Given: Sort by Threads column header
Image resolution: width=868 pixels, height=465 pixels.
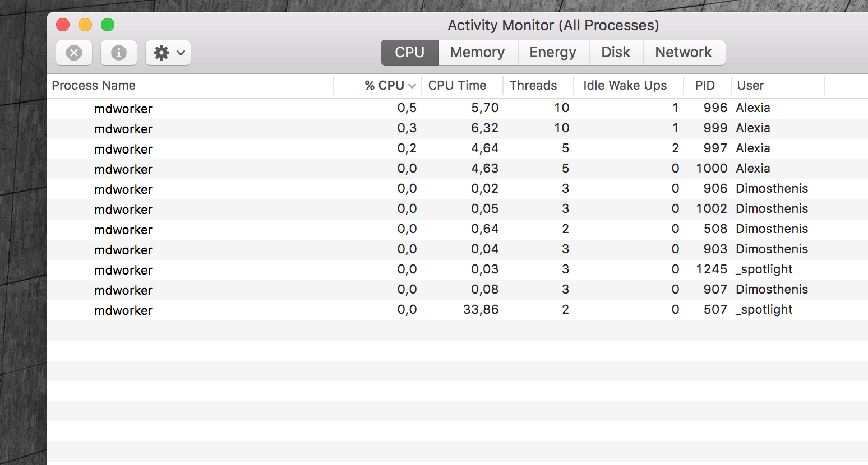Looking at the screenshot, I should tap(538, 86).
